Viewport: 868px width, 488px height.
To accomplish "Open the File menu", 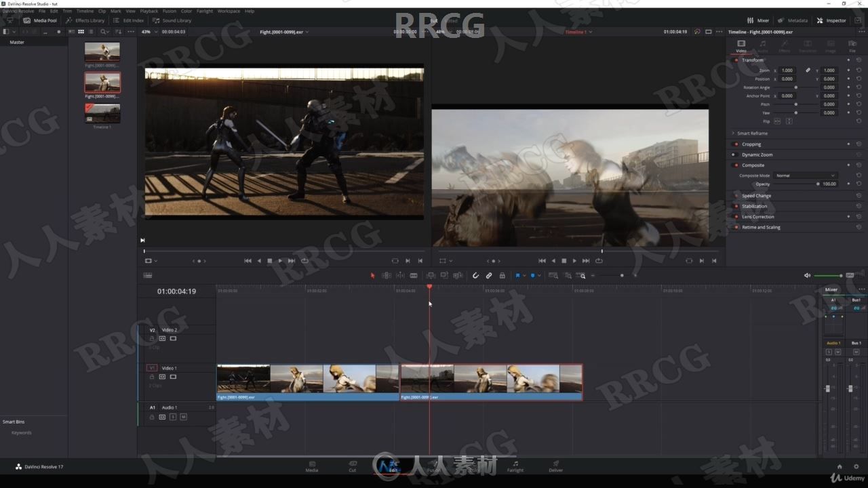I will pos(42,11).
